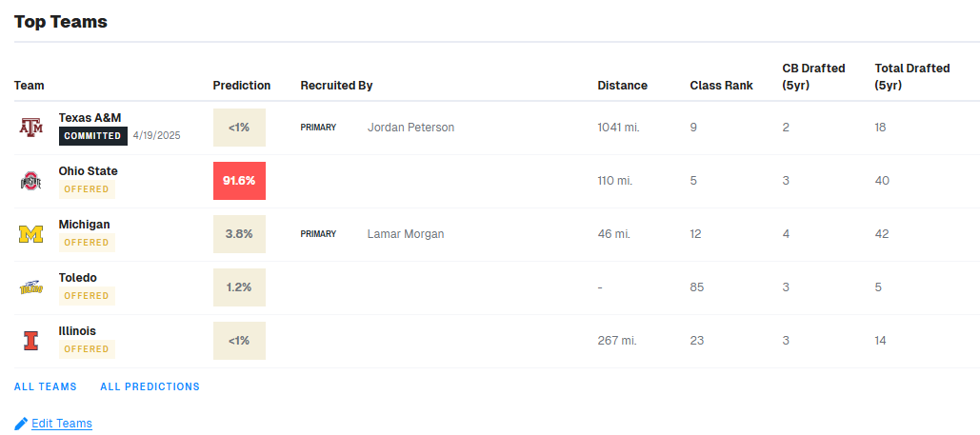
Task: Click the Texas A&M team logo
Action: pyautogui.click(x=31, y=128)
